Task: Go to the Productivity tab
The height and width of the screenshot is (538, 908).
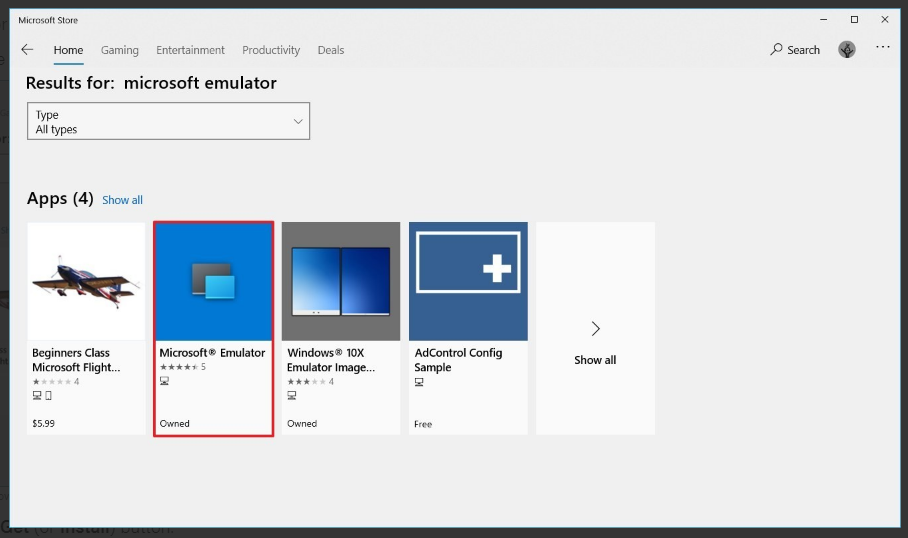Action: [271, 50]
